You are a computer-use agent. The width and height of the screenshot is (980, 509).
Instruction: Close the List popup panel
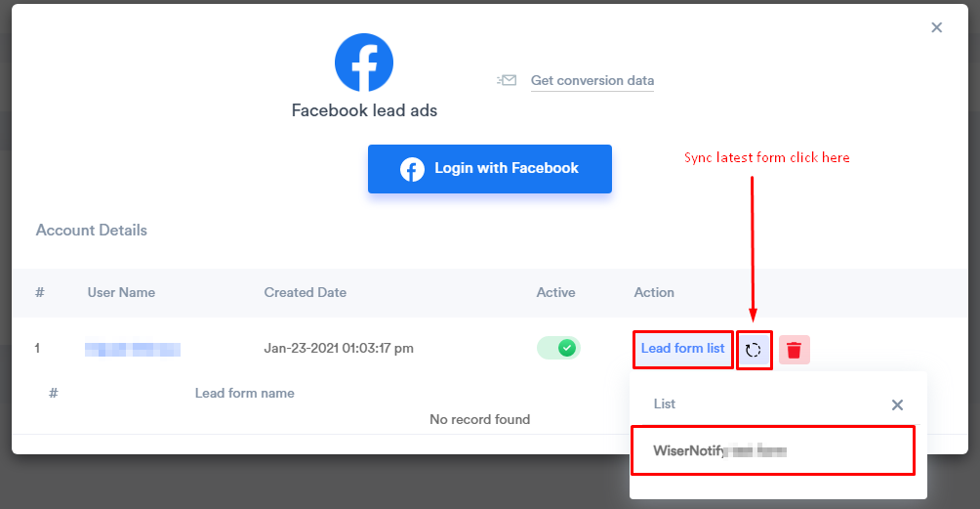(x=897, y=404)
